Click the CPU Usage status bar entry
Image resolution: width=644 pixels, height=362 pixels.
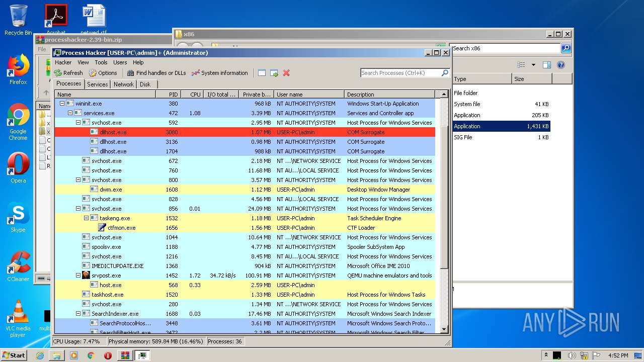(x=78, y=341)
